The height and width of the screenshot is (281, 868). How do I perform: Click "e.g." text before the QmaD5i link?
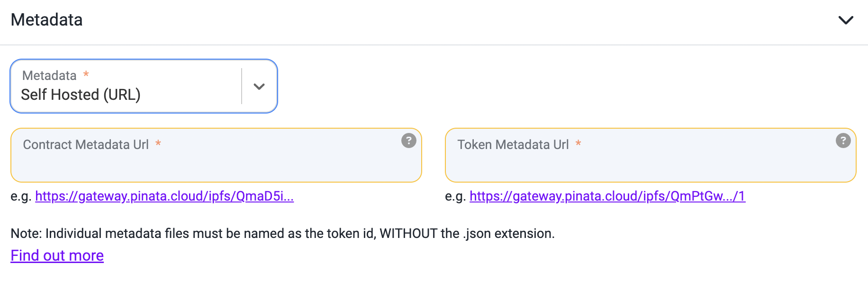(21, 196)
